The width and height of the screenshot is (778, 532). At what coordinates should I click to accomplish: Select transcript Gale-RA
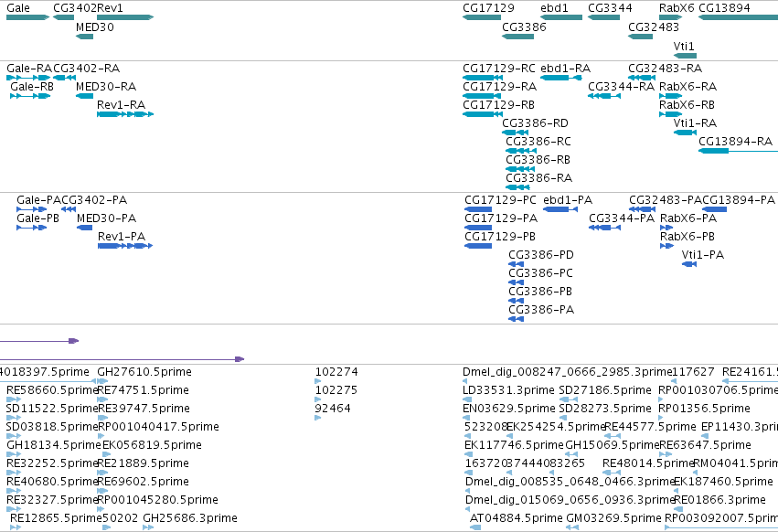coord(28,78)
